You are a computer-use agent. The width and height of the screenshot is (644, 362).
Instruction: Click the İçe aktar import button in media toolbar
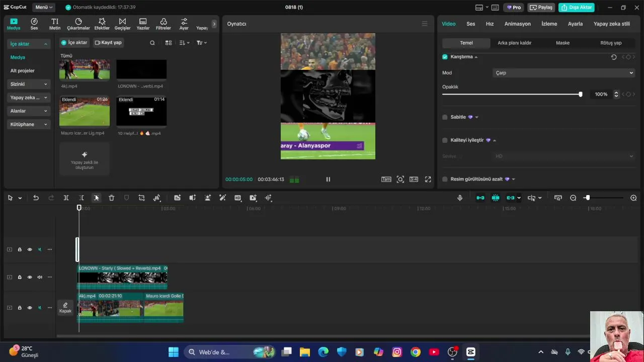tap(74, 43)
